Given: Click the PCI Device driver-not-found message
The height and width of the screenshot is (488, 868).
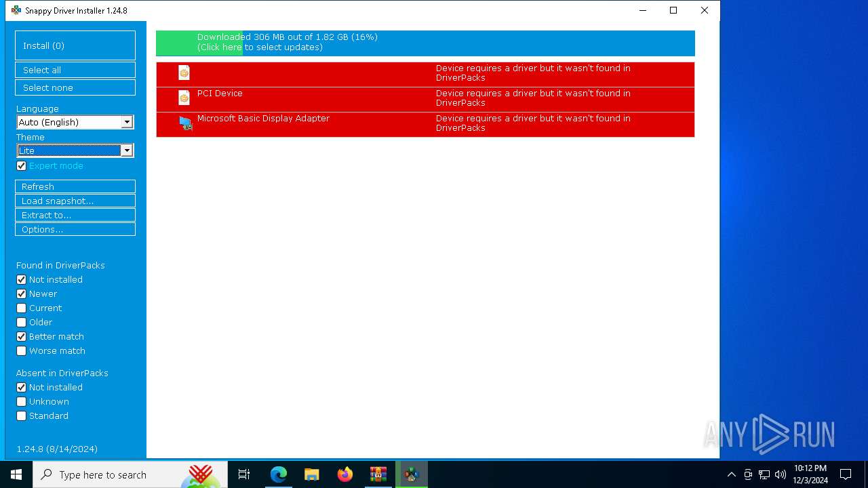Looking at the screenshot, I should click(x=533, y=98).
